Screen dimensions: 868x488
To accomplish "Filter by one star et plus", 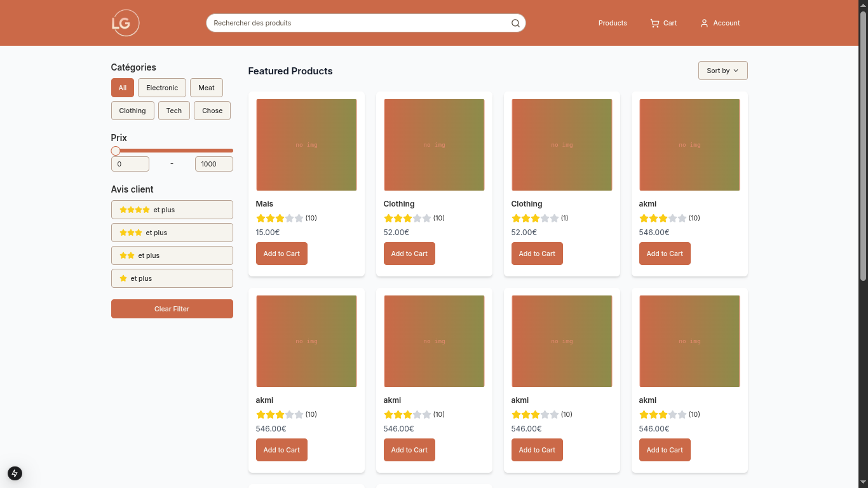I will (x=172, y=278).
